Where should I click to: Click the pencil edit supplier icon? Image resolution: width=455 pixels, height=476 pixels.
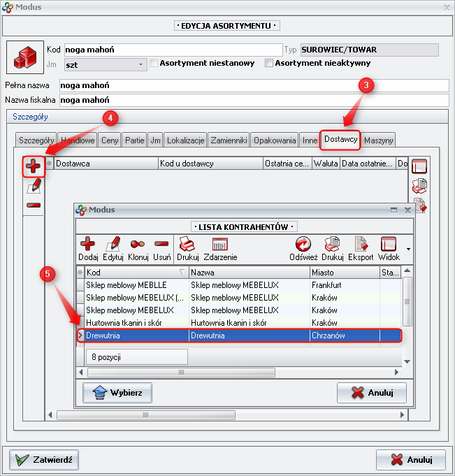(34, 186)
